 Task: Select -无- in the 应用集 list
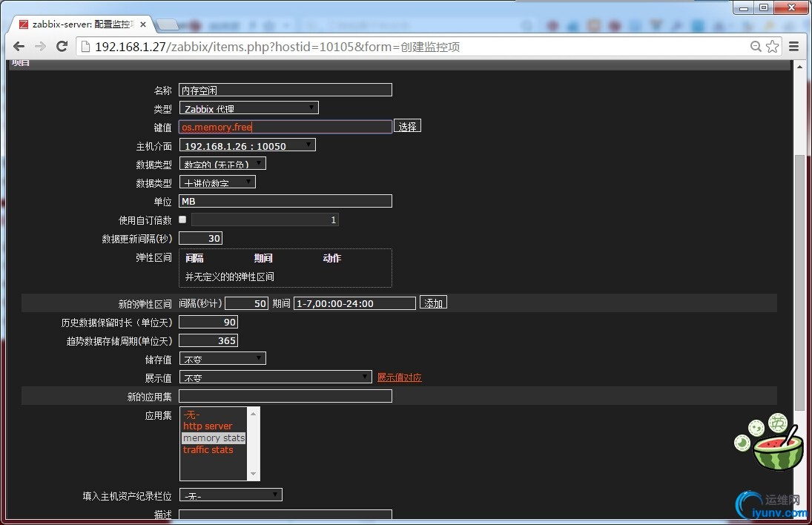point(214,415)
